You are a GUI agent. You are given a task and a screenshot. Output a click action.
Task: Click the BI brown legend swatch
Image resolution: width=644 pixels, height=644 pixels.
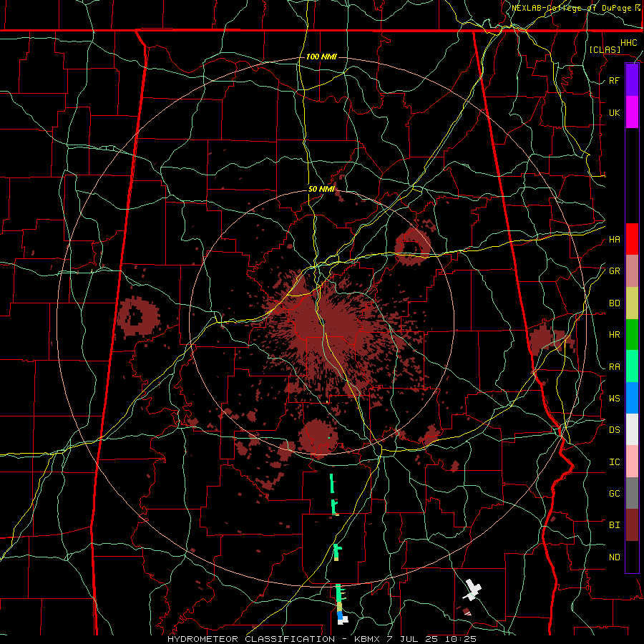632,525
